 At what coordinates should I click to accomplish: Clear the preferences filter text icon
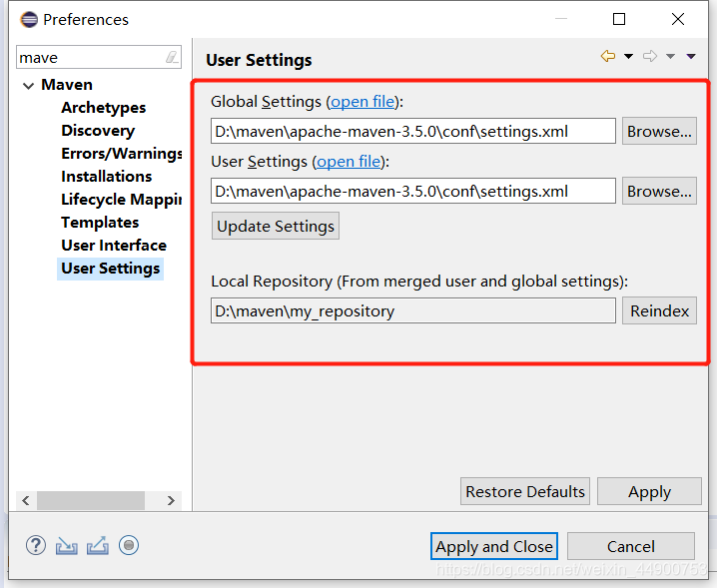pyautogui.click(x=172, y=57)
